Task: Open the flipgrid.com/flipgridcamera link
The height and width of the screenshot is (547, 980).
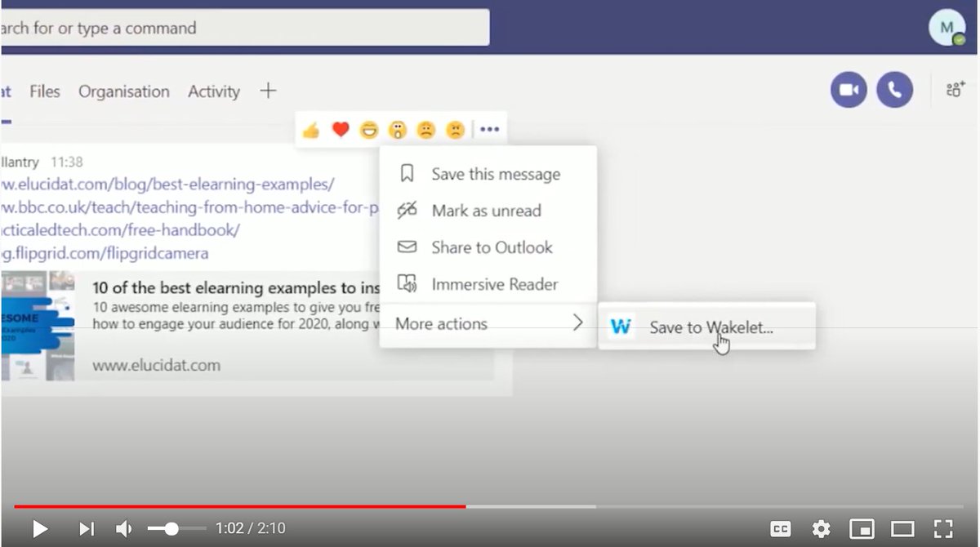Action: point(105,253)
